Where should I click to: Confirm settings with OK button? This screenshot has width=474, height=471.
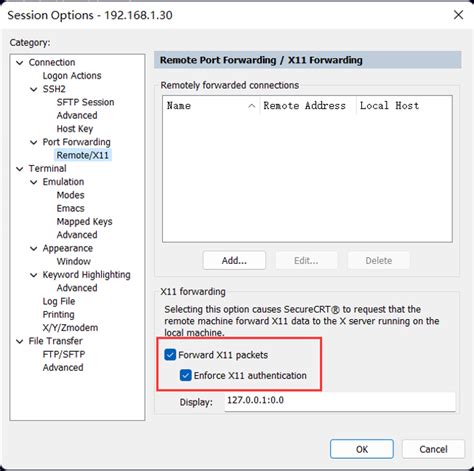click(x=362, y=449)
